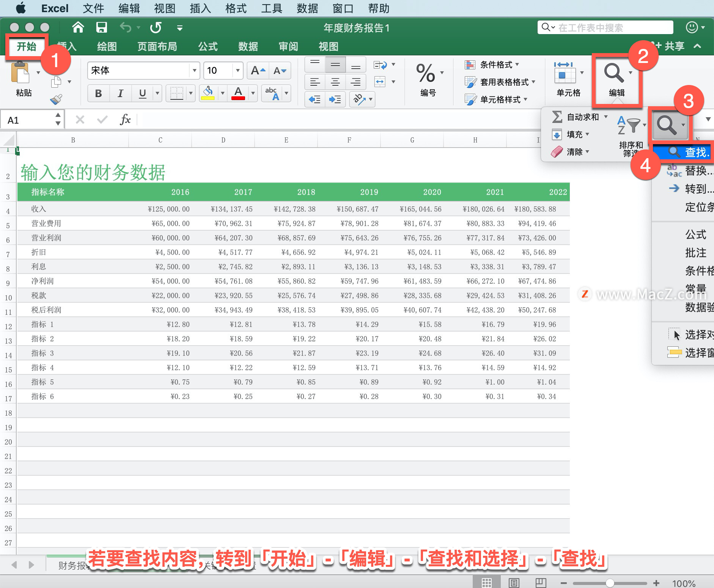Toggle center horizontal alignment
This screenshot has height=588, width=714.
point(335,82)
